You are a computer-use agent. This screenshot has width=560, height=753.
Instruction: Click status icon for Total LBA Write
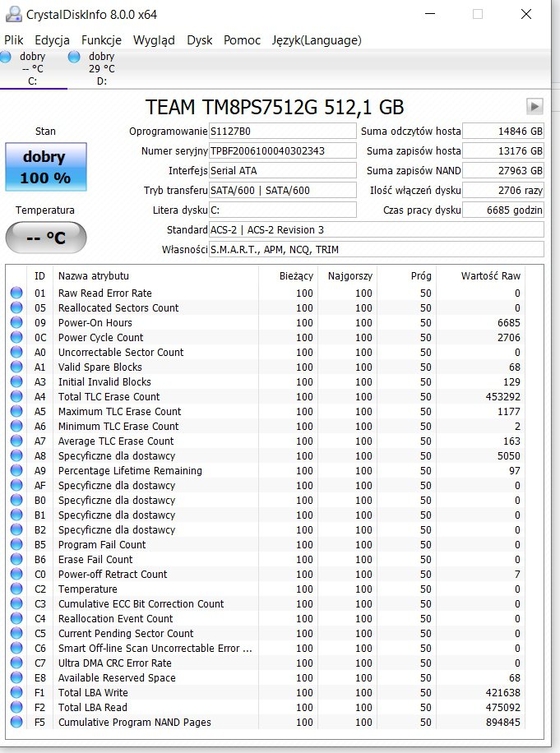point(16,692)
